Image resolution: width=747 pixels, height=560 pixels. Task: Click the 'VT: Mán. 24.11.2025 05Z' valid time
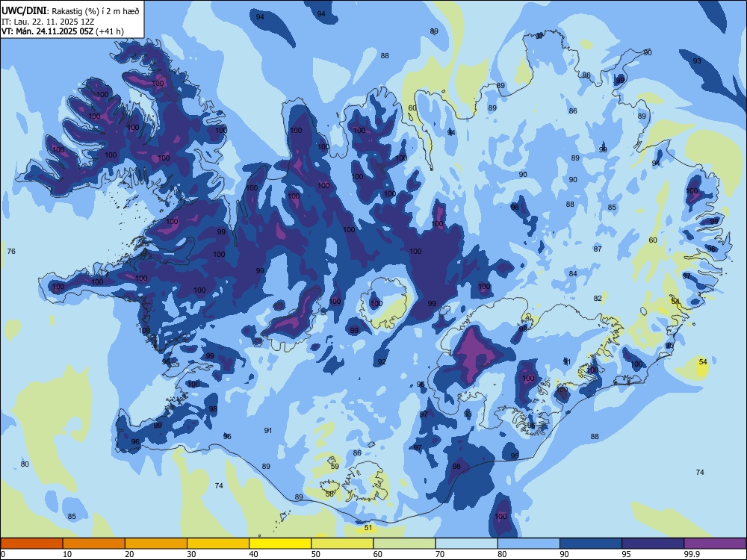(x=48, y=31)
